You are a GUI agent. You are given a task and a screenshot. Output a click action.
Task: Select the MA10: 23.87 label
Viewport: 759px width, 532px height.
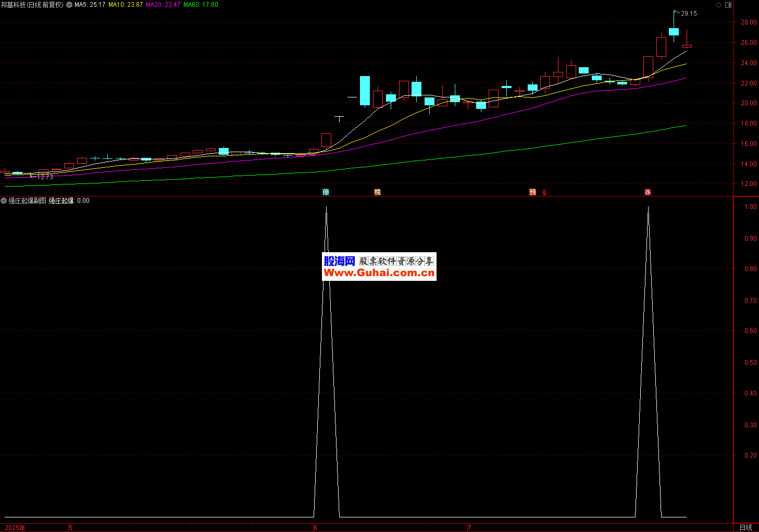click(126, 5)
